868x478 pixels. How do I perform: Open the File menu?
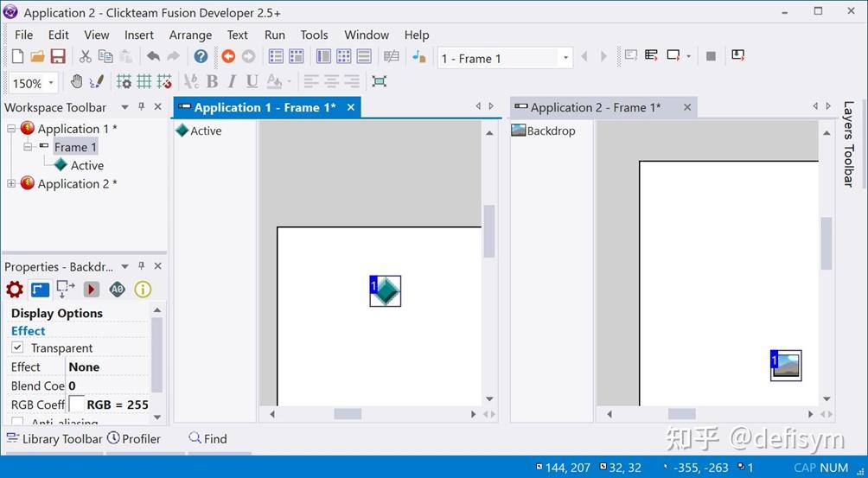24,35
